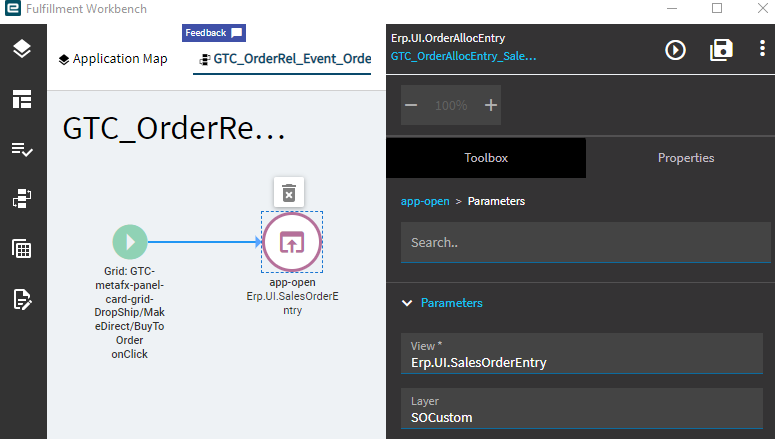Open the three-dot overflow menu
Screen dimensions: 775x439
[762, 48]
